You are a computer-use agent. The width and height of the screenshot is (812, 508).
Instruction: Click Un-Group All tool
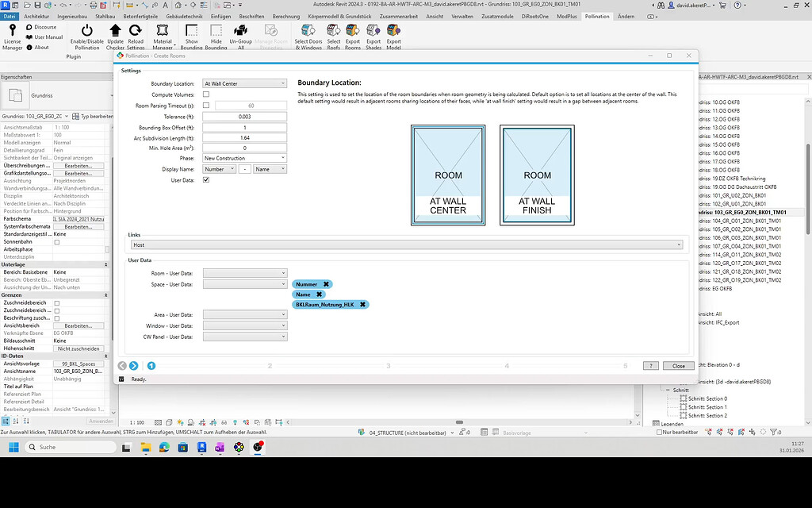pyautogui.click(x=240, y=37)
